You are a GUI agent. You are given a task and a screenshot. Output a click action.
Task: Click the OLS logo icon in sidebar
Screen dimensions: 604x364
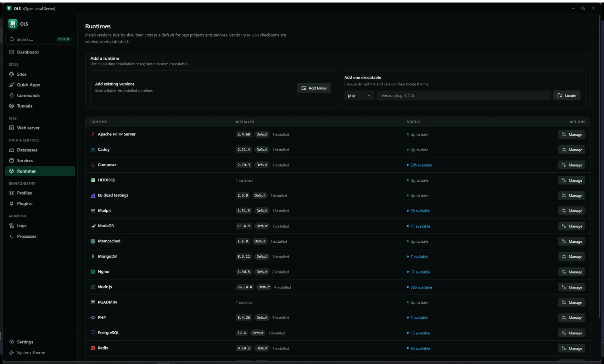13,24
